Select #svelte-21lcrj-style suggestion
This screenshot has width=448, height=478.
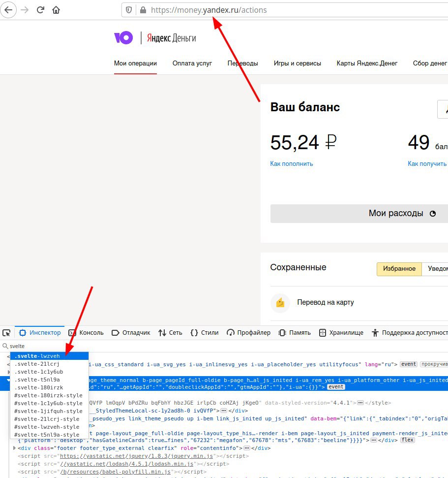(50, 419)
